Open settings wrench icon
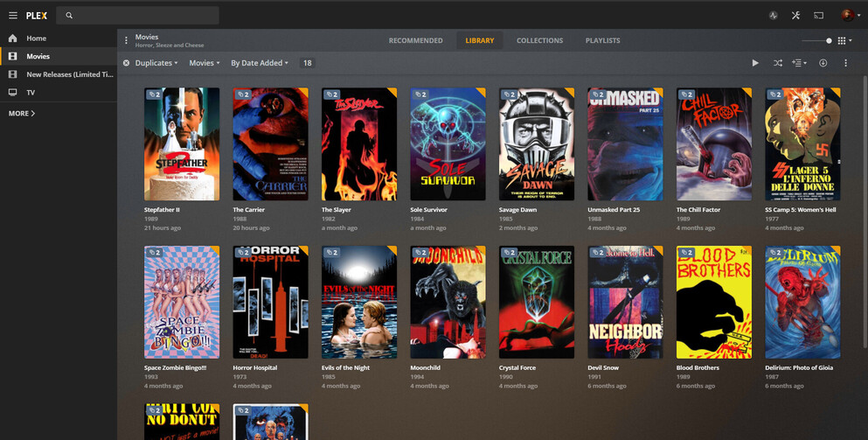Screen dimensions: 868x440 click(x=795, y=16)
